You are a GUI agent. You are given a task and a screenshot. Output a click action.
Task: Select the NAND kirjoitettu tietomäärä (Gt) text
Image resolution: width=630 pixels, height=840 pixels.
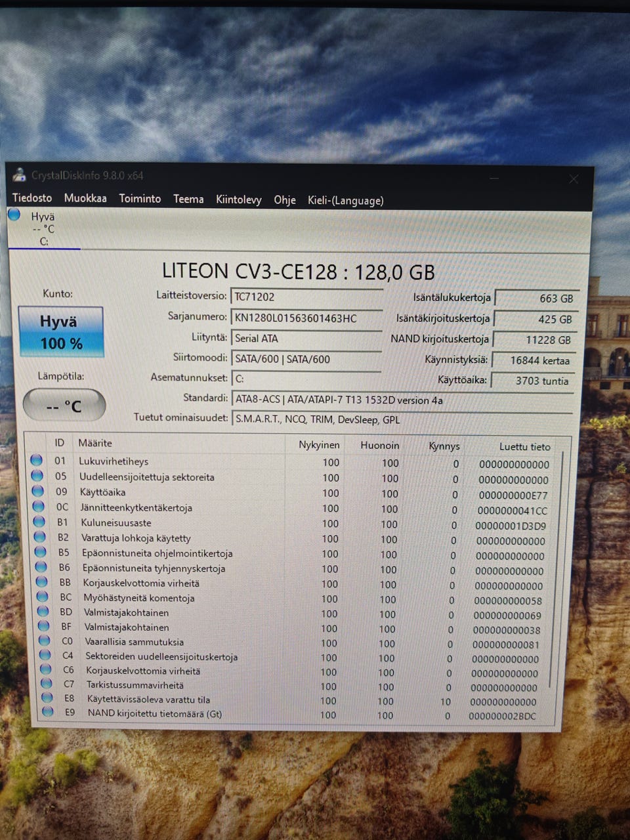tap(155, 713)
